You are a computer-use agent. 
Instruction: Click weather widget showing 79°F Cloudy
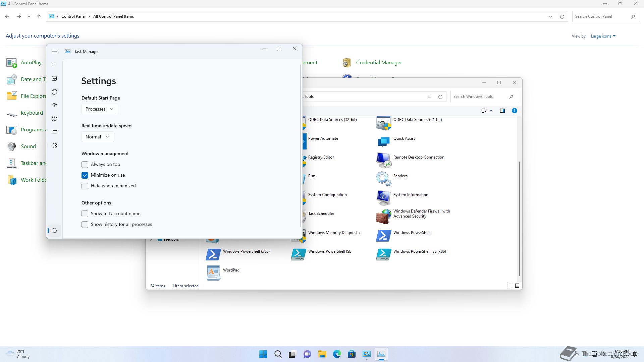[x=18, y=354]
